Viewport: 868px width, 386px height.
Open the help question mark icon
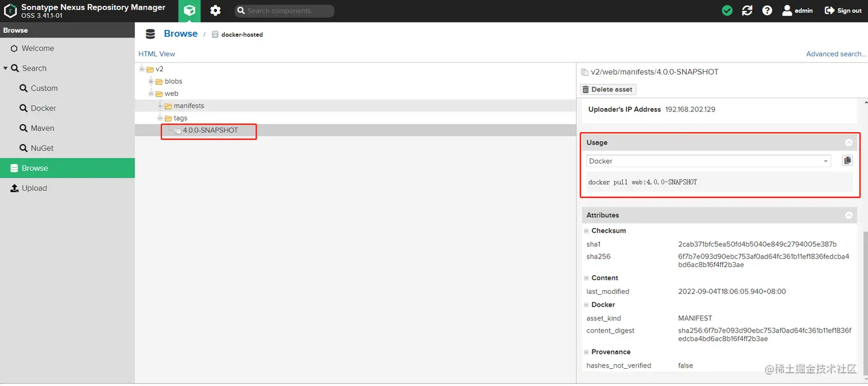tap(767, 10)
